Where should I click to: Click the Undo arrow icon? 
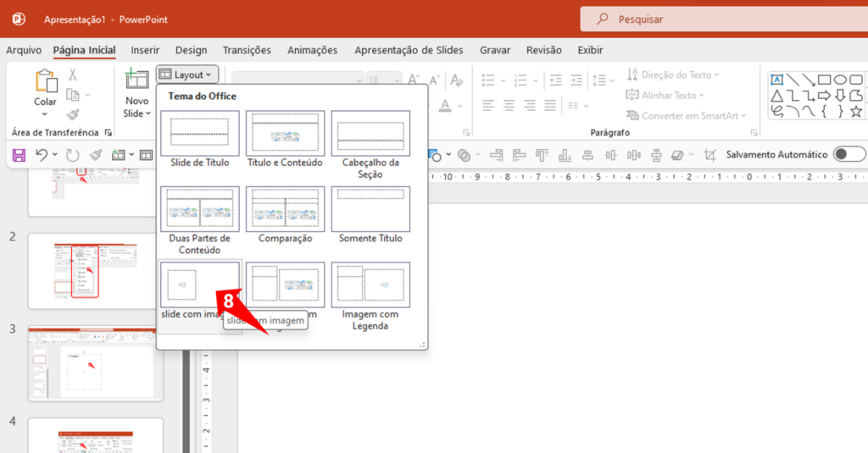pyautogui.click(x=42, y=155)
